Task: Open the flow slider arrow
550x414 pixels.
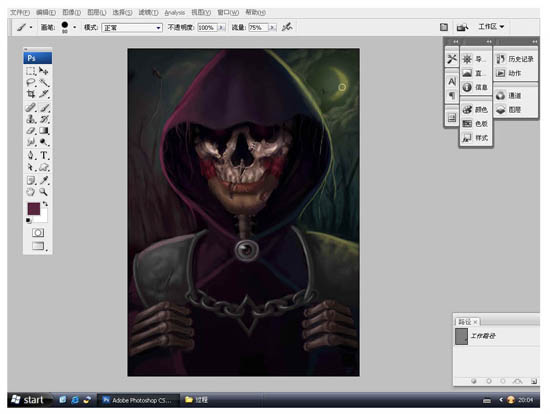Action: pos(273,27)
